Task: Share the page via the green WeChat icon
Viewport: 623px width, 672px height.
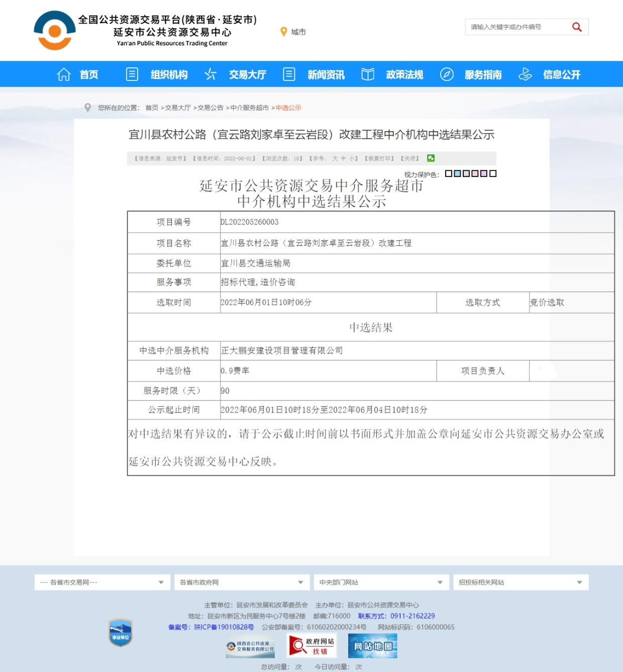Action: coord(431,158)
